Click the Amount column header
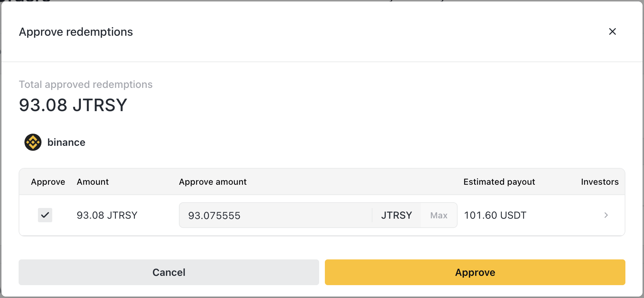This screenshot has width=644, height=298. tap(93, 182)
